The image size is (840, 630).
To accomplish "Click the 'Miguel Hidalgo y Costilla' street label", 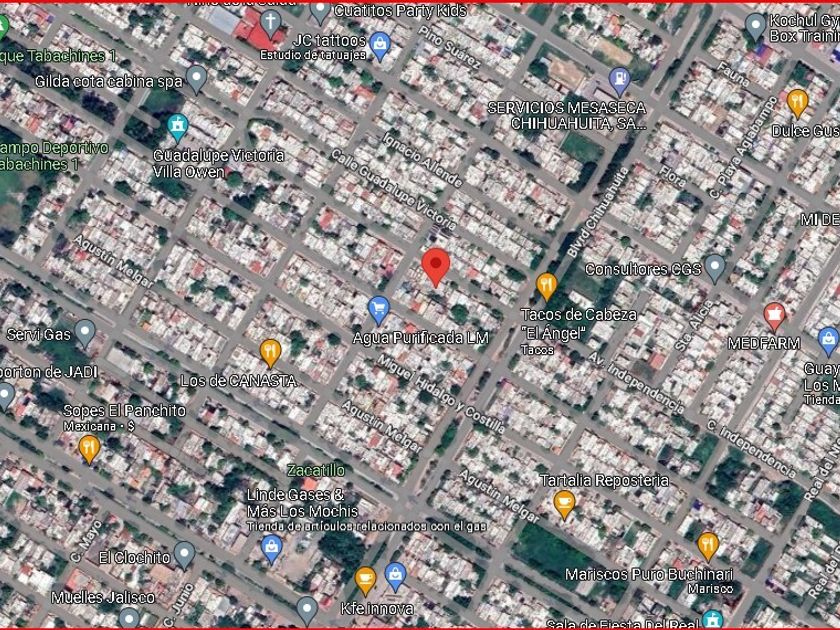I will pos(441,394).
